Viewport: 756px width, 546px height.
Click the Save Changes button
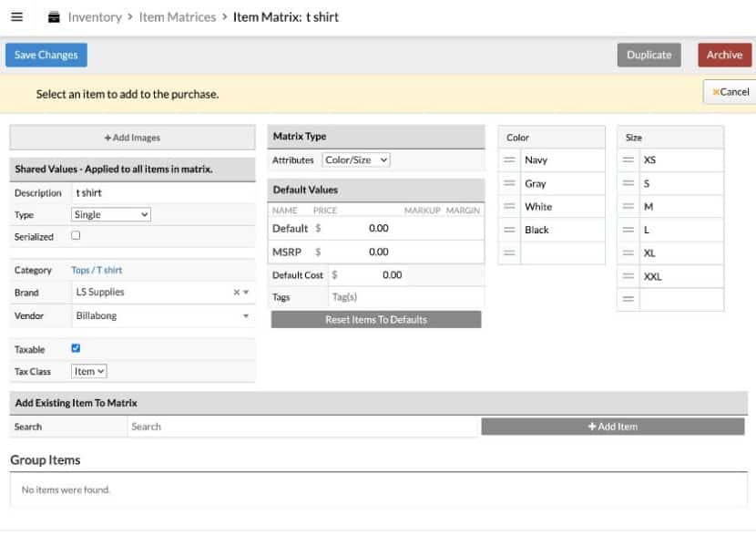click(x=46, y=55)
